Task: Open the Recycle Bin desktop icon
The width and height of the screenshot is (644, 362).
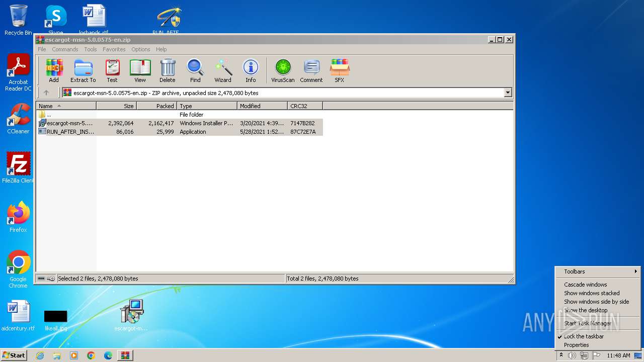Action: pyautogui.click(x=18, y=20)
